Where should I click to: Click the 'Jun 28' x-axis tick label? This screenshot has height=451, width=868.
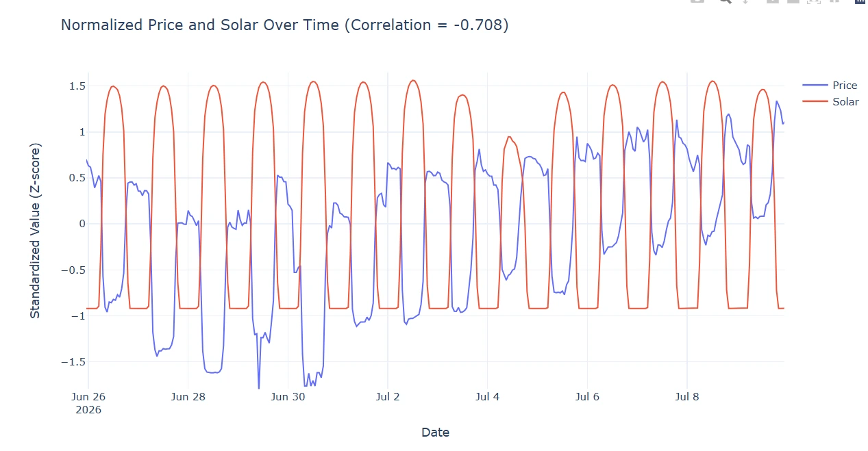point(188,397)
